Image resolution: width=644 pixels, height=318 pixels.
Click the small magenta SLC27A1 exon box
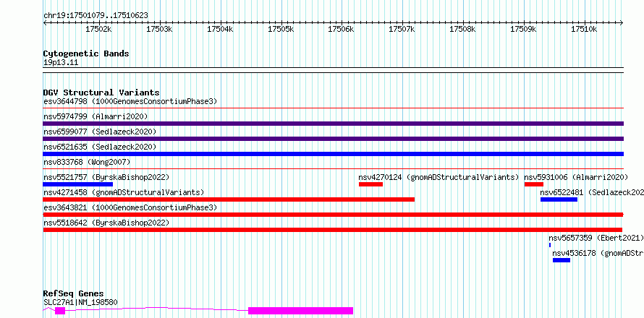point(60,311)
